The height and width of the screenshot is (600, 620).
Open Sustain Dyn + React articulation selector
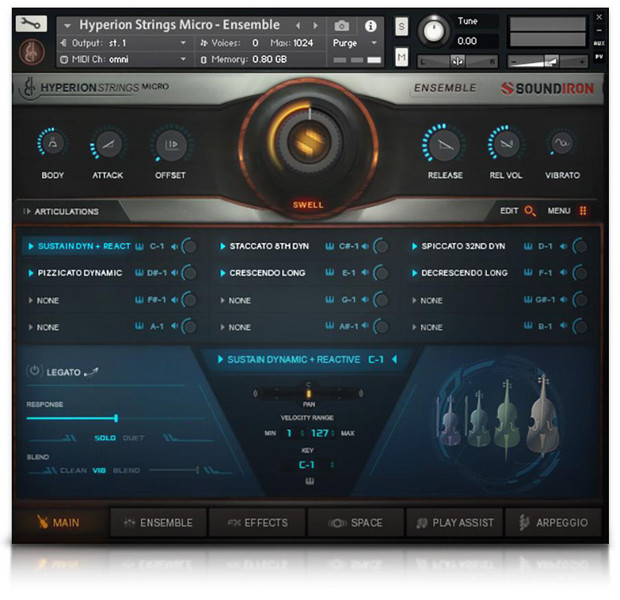click(x=31, y=246)
